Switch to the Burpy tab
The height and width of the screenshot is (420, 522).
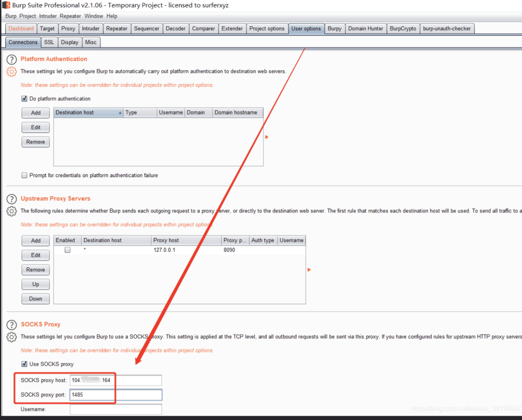pos(334,28)
